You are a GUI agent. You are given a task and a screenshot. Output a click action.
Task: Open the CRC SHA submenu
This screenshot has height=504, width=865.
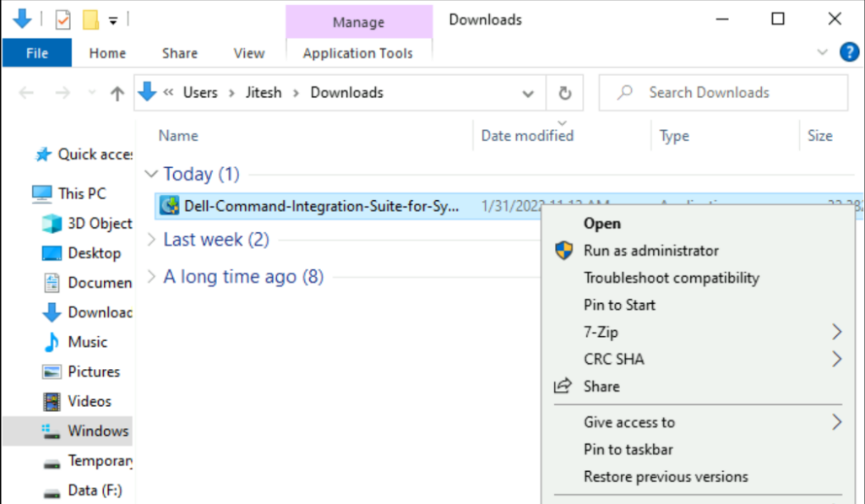[699, 359]
